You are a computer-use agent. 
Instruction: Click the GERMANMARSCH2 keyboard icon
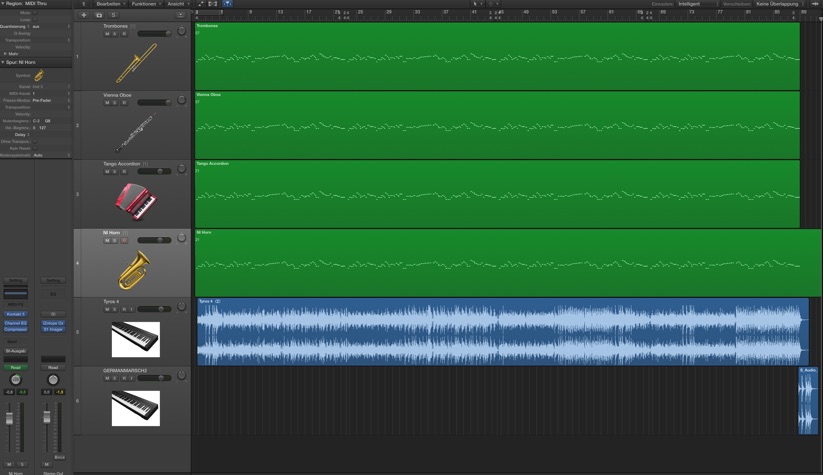(x=136, y=408)
